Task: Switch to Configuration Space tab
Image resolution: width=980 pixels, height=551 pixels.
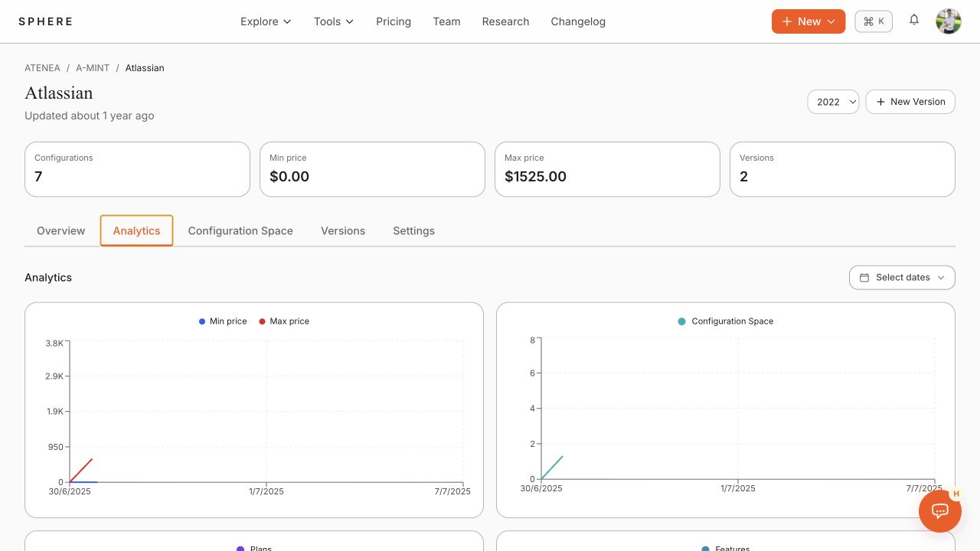Action: point(240,231)
